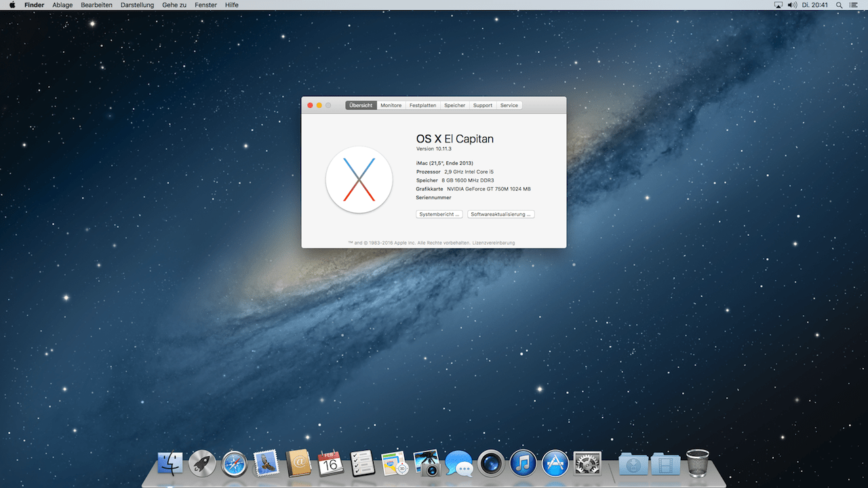
Task: Open the Lizenzvereinbarung link
Action: 494,243
